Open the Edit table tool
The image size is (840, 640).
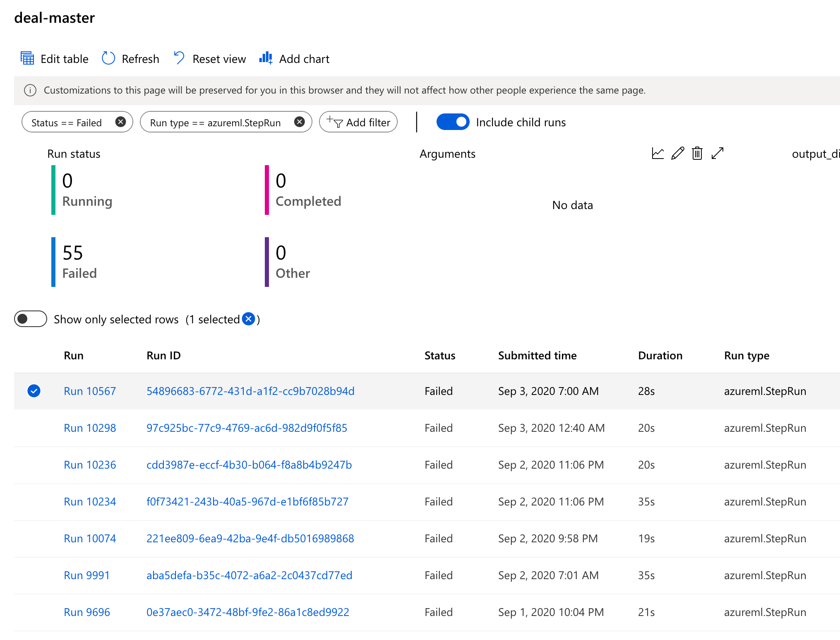point(54,58)
